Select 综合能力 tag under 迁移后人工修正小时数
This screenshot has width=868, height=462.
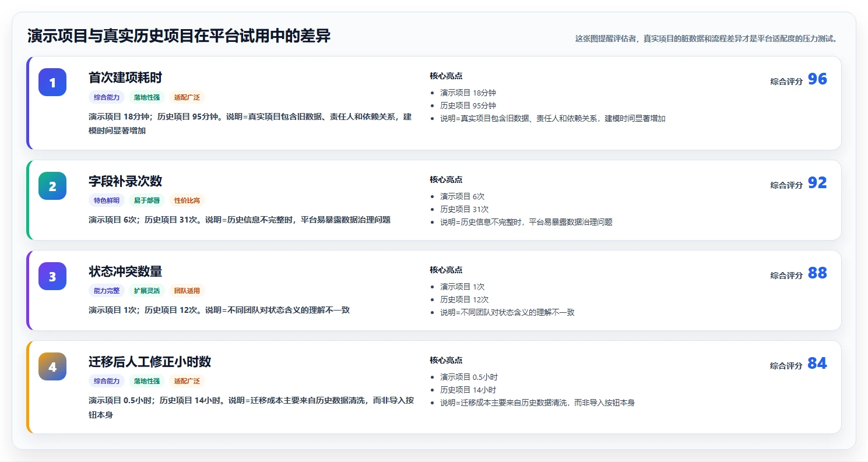point(107,381)
